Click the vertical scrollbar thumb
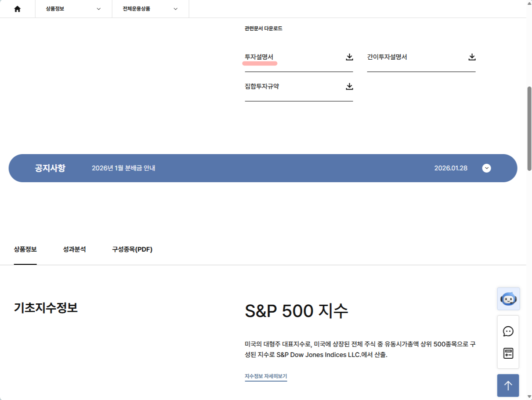This screenshot has width=532, height=400. click(x=529, y=127)
